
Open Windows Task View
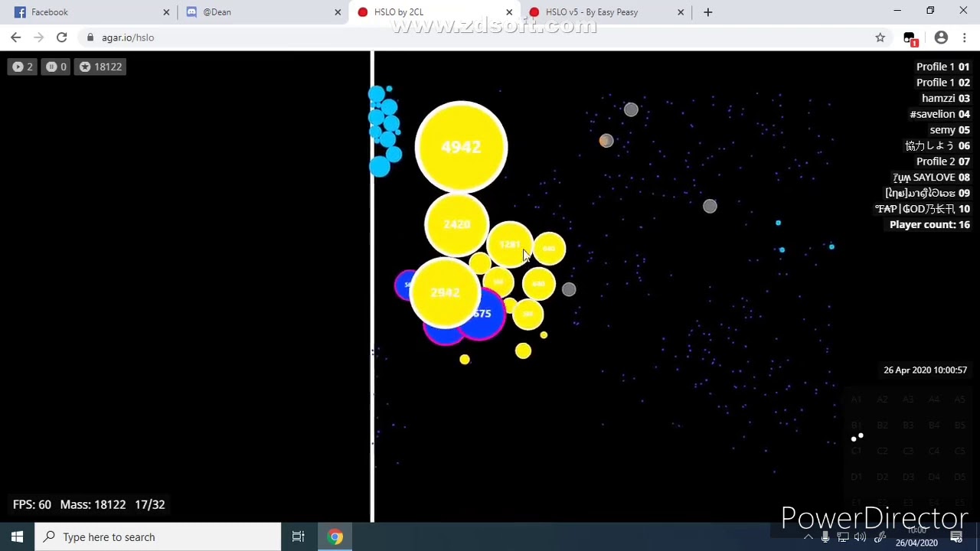click(299, 537)
